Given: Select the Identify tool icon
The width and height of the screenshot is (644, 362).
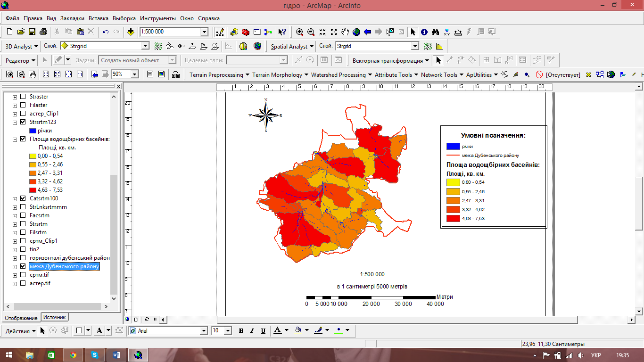Looking at the screenshot, I should (424, 32).
